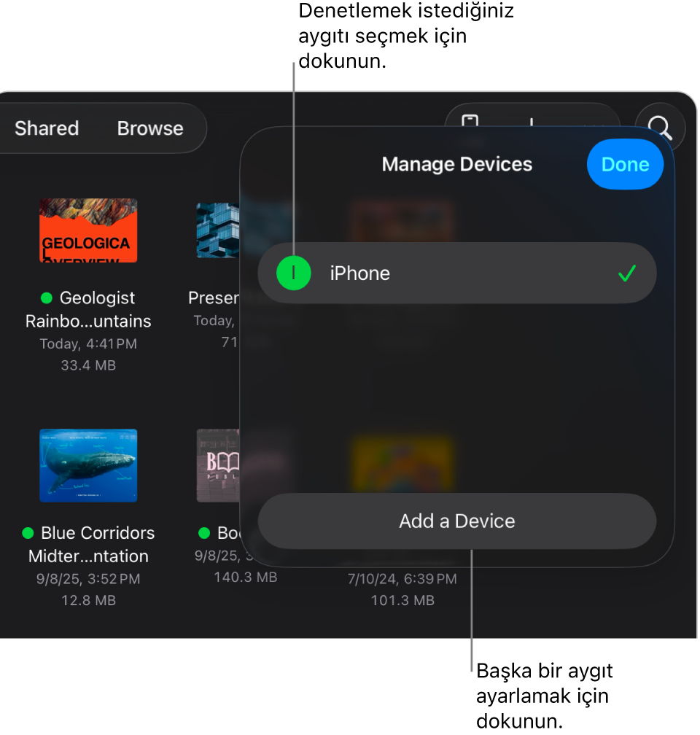Image resolution: width=700 pixels, height=735 pixels.
Task: Tap the plus icon behind the popover
Action: point(532,121)
